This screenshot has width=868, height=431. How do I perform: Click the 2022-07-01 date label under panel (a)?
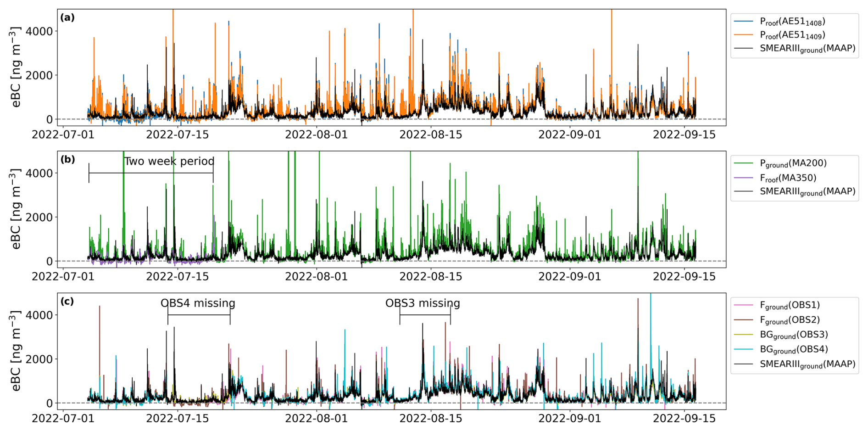pyautogui.click(x=63, y=135)
